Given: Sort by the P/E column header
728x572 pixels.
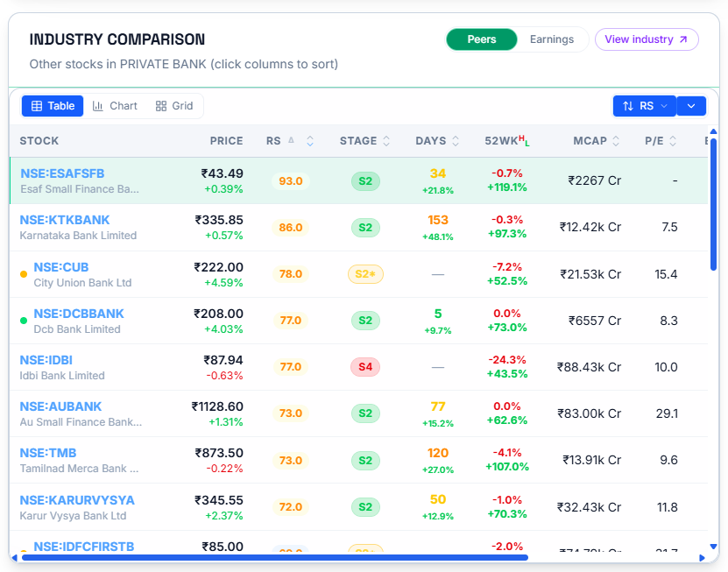Looking at the screenshot, I should pyautogui.click(x=661, y=141).
